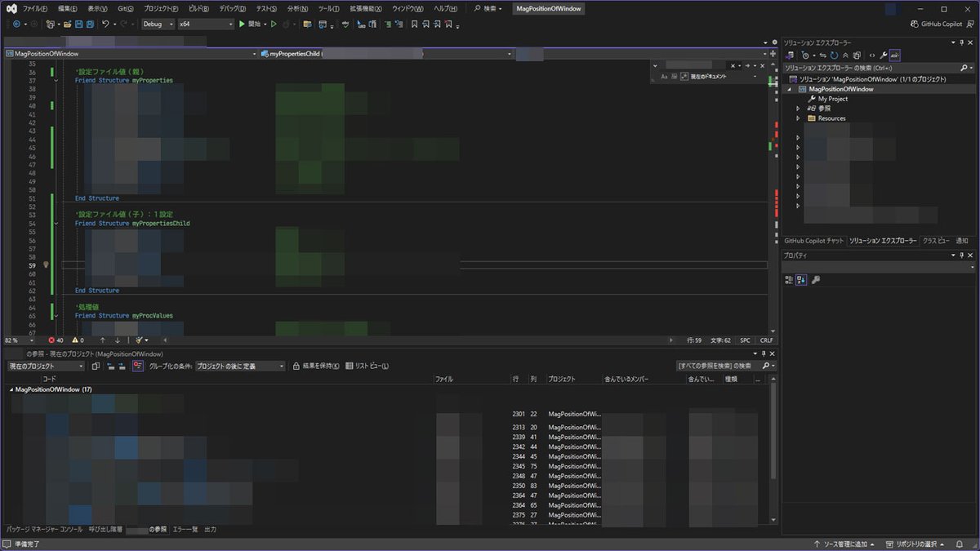This screenshot has width=980, height=551.
Task: Click lightbulb quick actions icon on line 59
Action: pyautogui.click(x=46, y=265)
